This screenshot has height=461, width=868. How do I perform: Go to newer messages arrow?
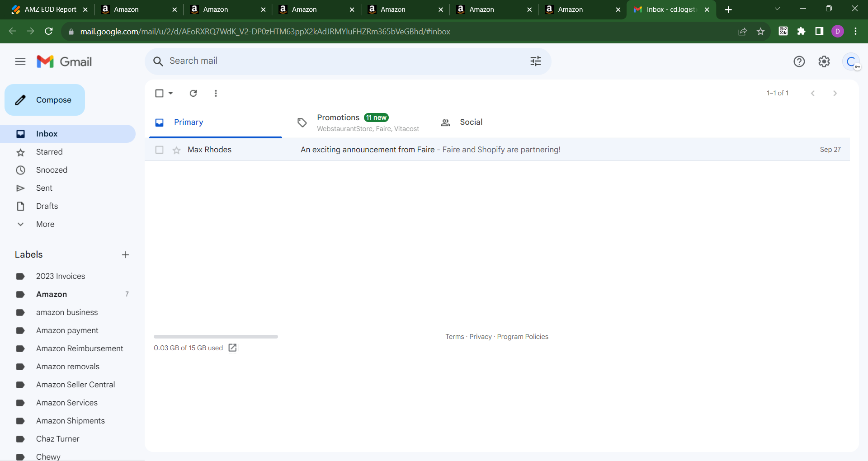(x=813, y=93)
